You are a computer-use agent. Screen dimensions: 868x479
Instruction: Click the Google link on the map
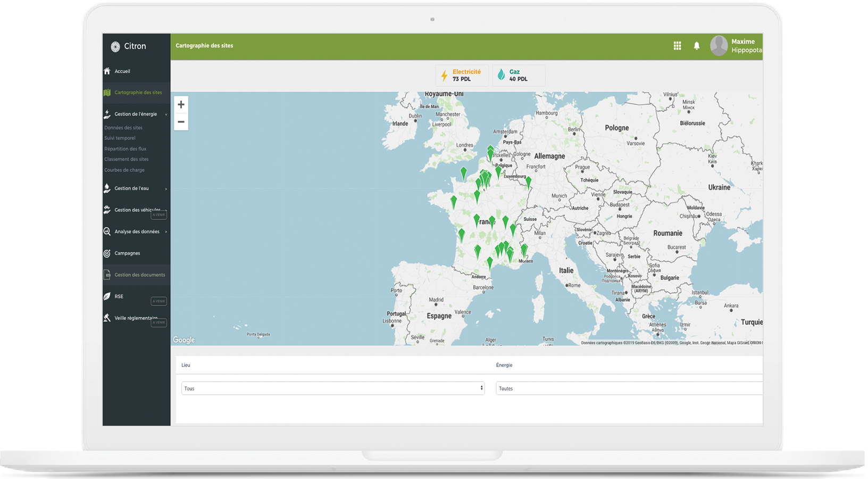(x=183, y=340)
